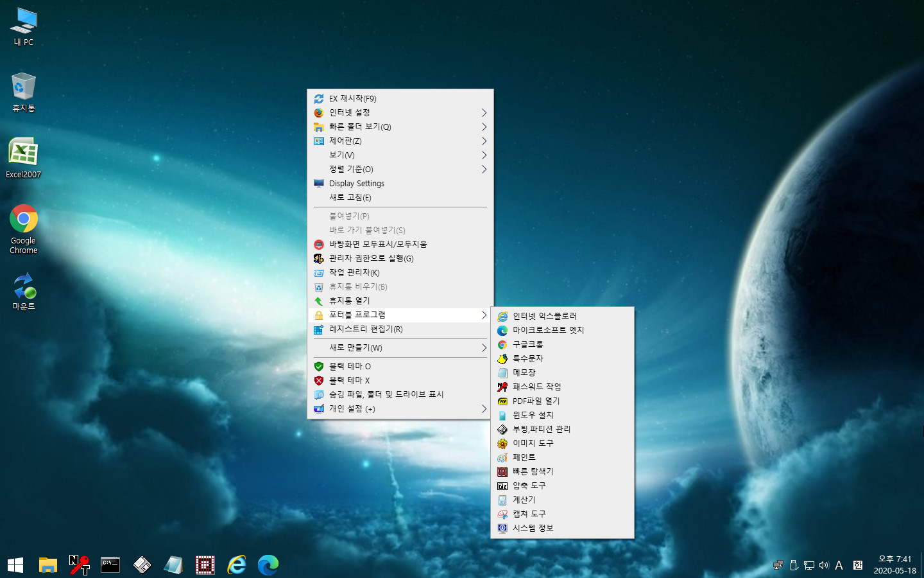Open the Windows Start button

tap(15, 565)
